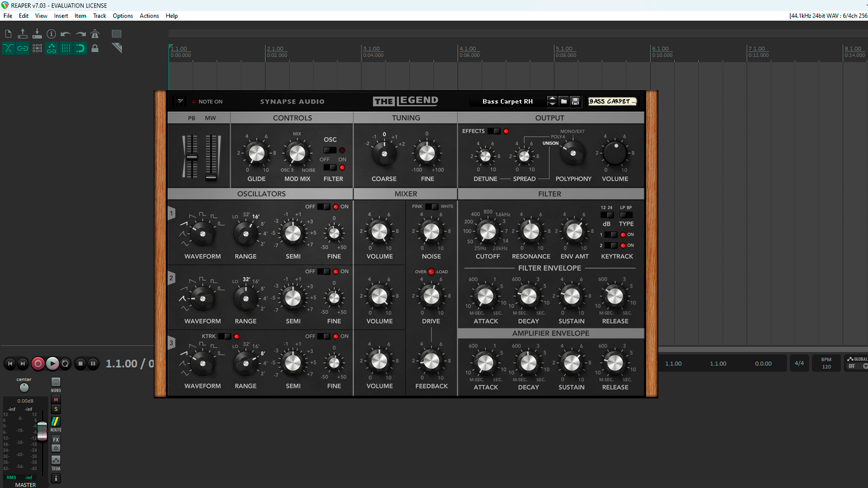Open the Track menu

coord(100,16)
